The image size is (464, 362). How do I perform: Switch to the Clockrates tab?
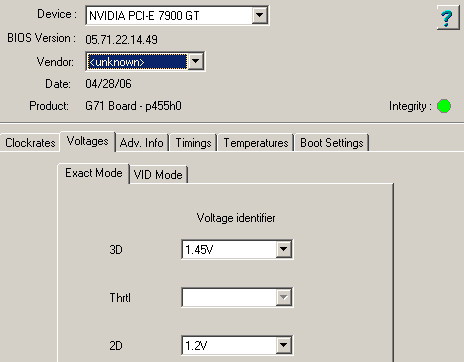click(30, 143)
